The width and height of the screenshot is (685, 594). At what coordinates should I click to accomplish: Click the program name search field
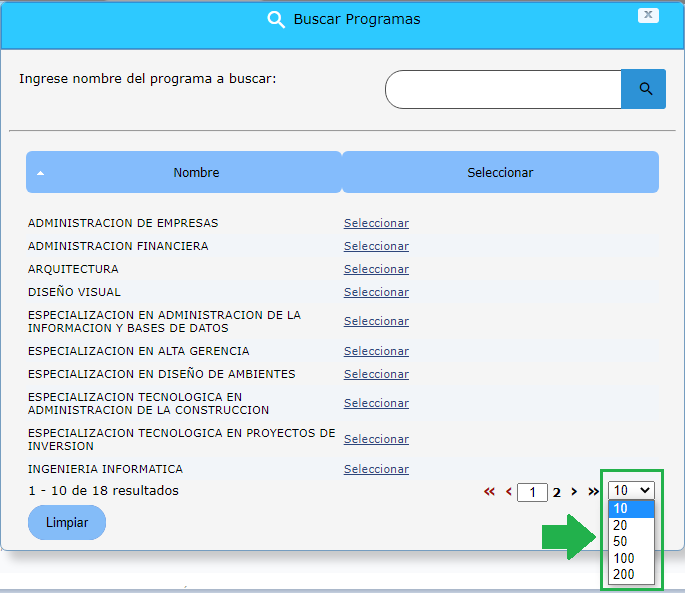(503, 89)
